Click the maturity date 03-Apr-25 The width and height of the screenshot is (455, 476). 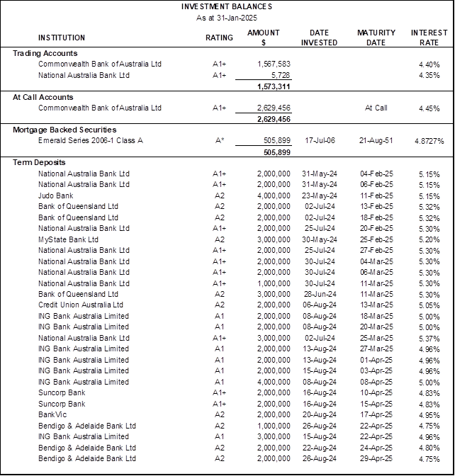(376, 370)
